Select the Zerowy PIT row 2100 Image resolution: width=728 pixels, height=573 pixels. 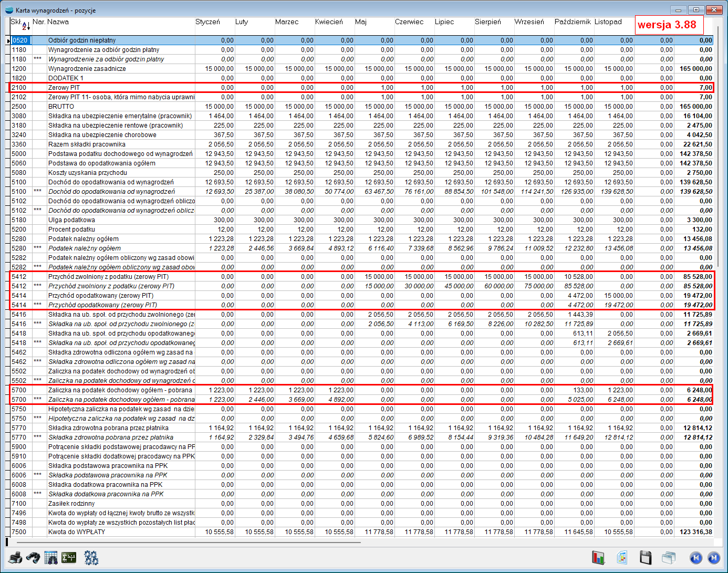[x=64, y=88]
